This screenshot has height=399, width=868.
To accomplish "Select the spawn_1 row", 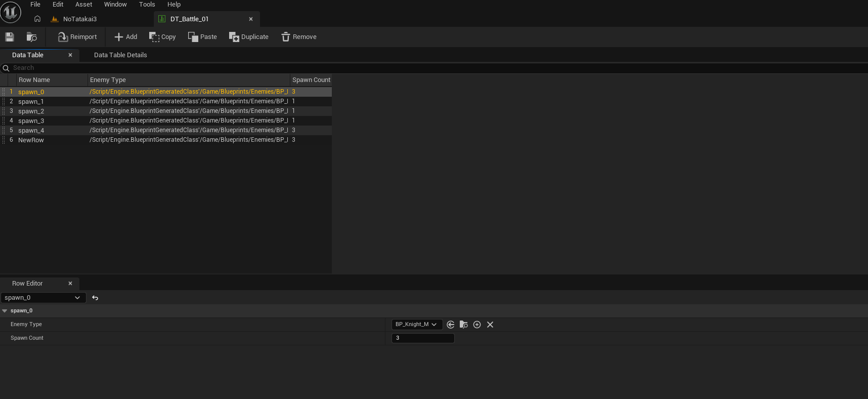I will click(166, 101).
